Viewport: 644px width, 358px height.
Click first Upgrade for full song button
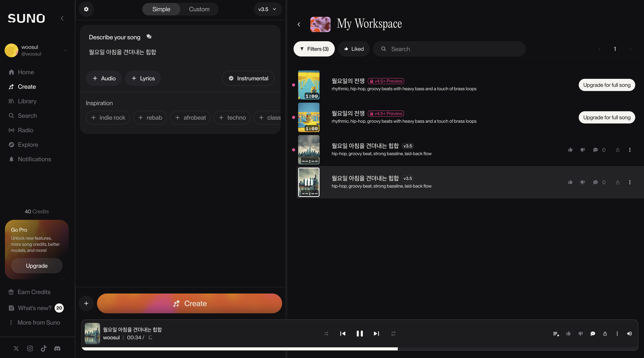pyautogui.click(x=607, y=85)
